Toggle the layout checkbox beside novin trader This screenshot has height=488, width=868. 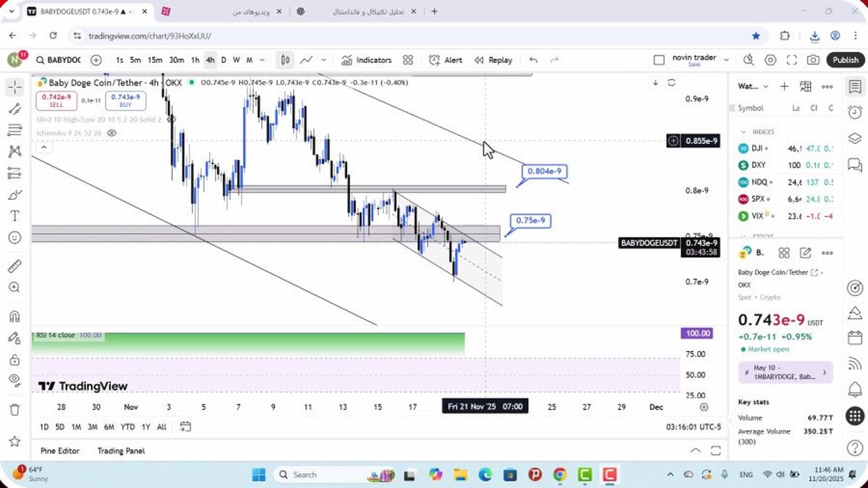pos(658,60)
